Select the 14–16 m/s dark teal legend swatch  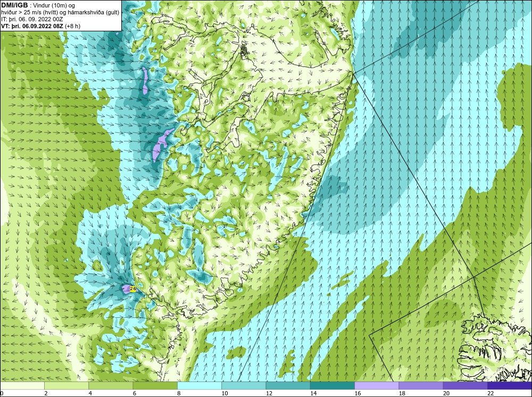click(x=332, y=385)
